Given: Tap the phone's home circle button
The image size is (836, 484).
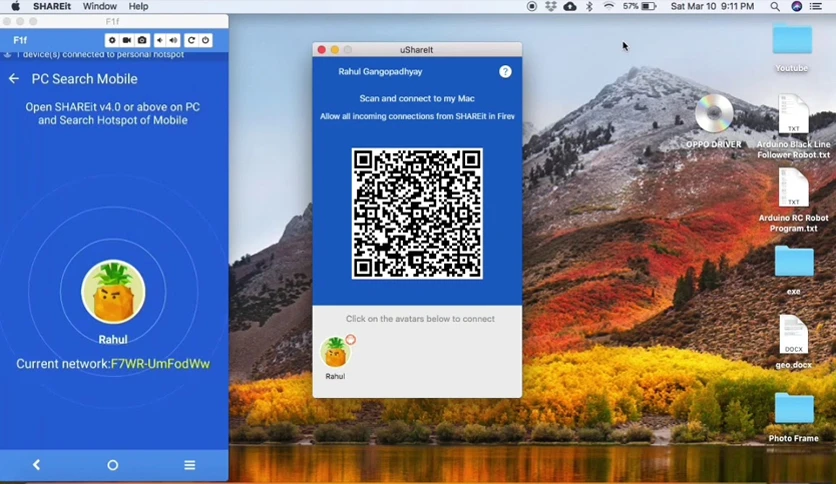Looking at the screenshot, I should (112, 465).
